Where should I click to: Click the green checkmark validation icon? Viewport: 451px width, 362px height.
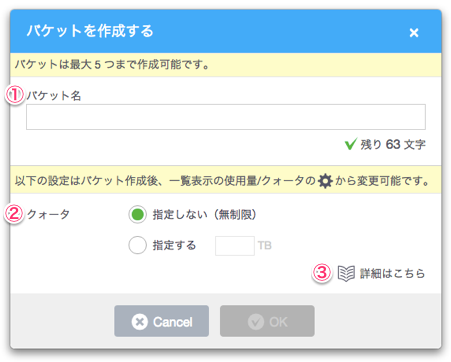[351, 144]
